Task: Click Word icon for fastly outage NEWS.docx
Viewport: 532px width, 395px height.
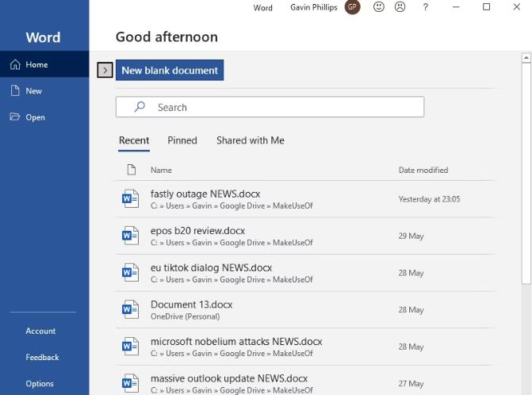Action: tap(130, 199)
